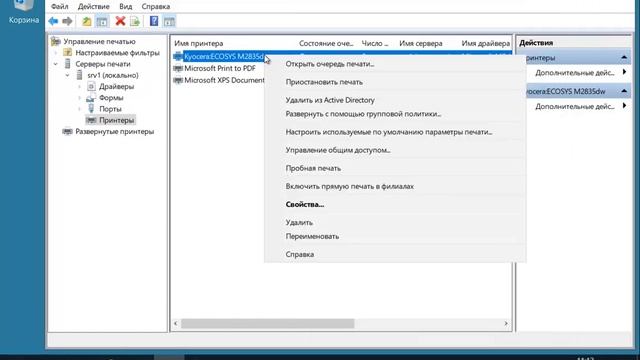640x360 pixels.
Task: Click the right scroll arrow of printer list
Action: coord(506,324)
